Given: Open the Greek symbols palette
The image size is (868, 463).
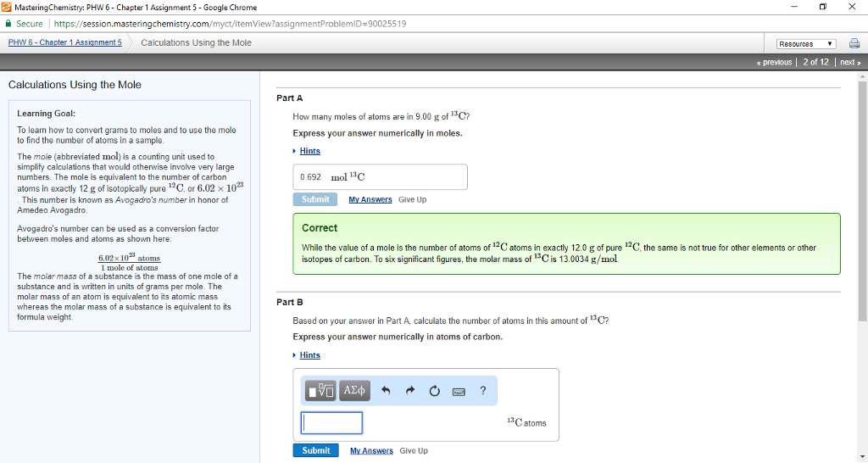Looking at the screenshot, I should point(354,391).
